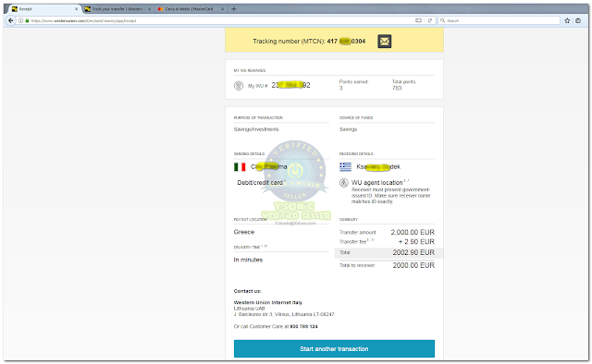Click the Tracking number (MTCN) text
Viewport: 592px width, 364px height.
[x=309, y=42]
